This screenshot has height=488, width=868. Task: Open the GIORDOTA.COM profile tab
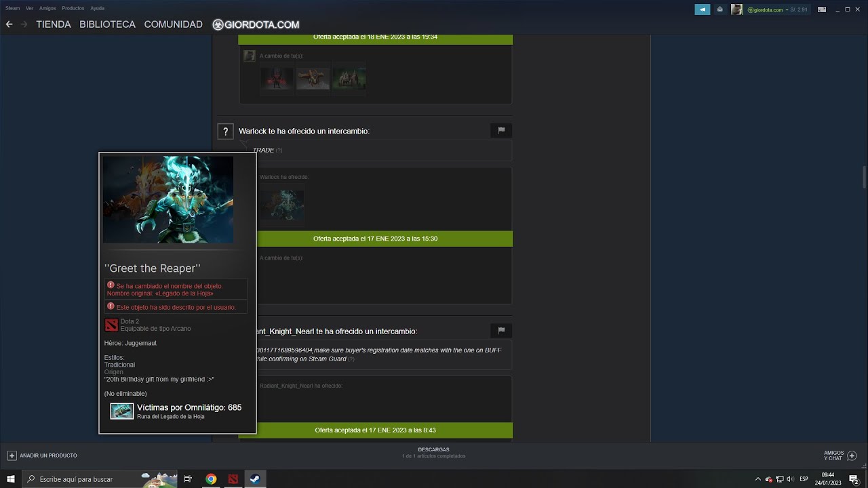256,24
